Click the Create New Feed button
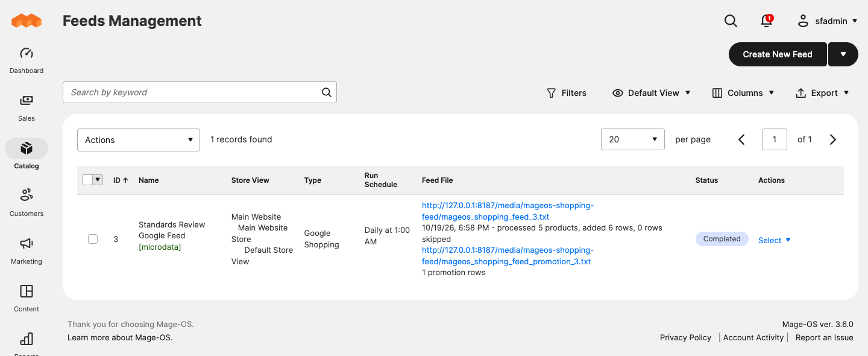This screenshot has width=868, height=356. [x=778, y=54]
